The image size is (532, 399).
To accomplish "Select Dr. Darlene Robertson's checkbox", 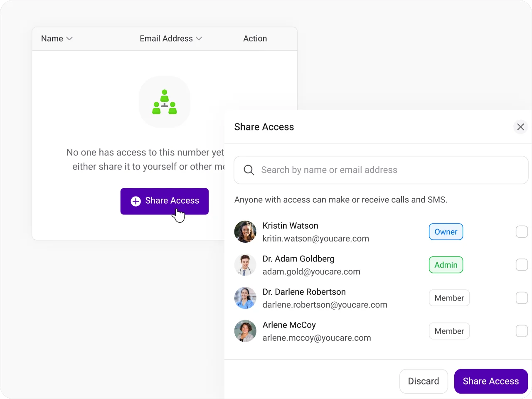I will (522, 298).
